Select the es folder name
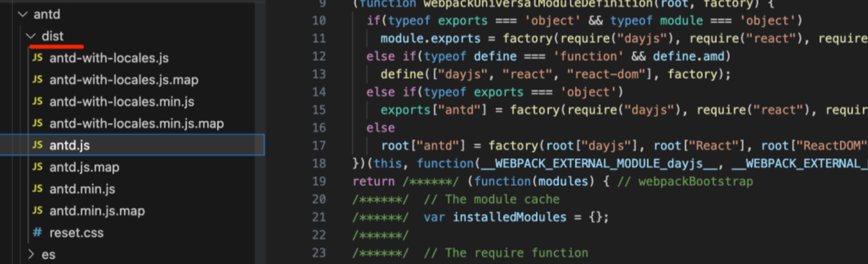The width and height of the screenshot is (868, 264). [x=48, y=254]
